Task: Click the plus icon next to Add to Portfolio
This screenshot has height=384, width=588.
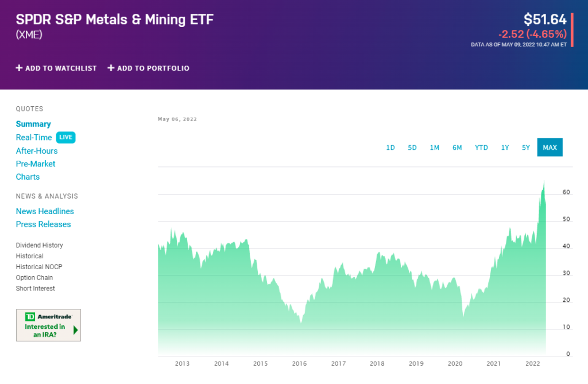Action: point(110,68)
